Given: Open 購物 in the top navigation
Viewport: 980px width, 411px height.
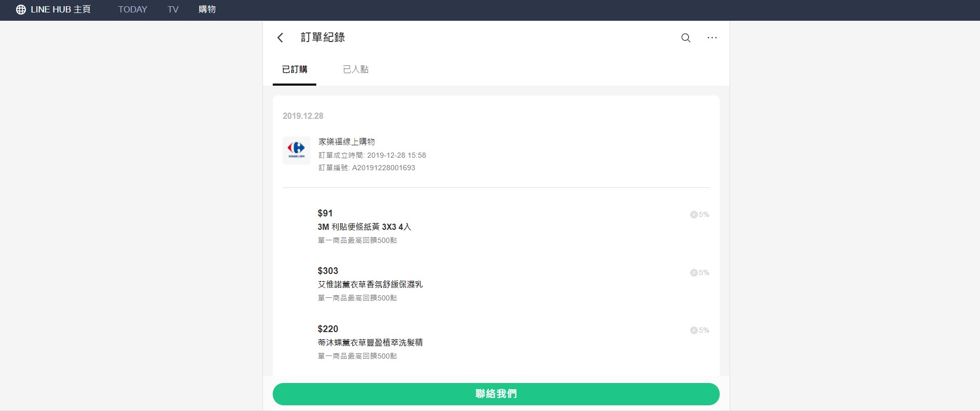Looking at the screenshot, I should 207,9.
